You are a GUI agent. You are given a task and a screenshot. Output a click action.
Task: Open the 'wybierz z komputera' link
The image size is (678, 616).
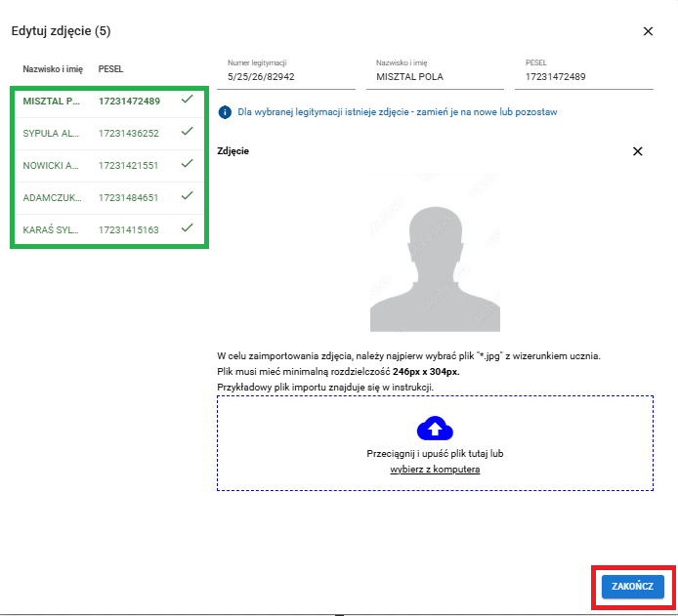[x=435, y=470]
